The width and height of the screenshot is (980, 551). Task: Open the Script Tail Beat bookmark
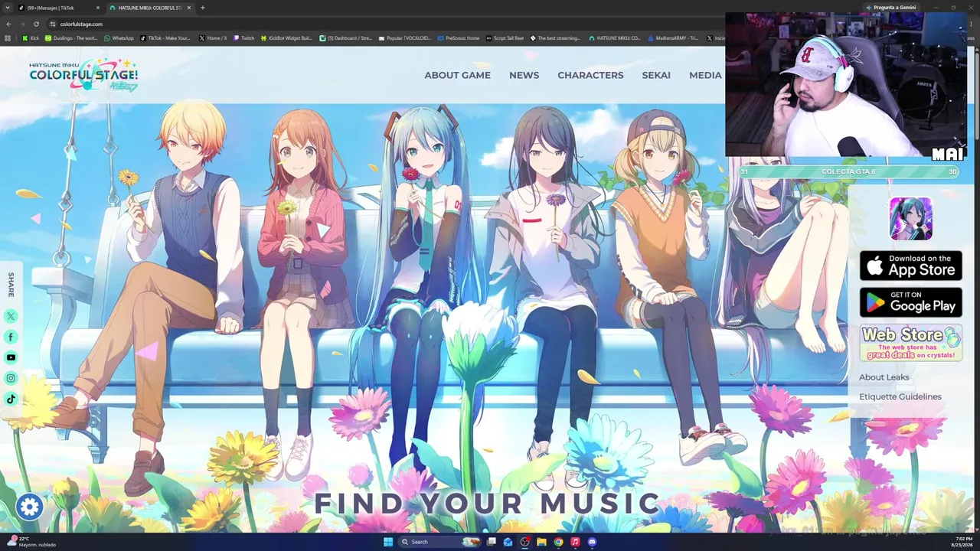click(505, 37)
